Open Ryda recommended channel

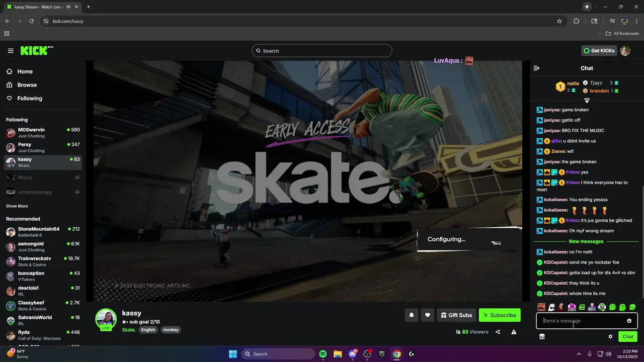click(x=43, y=335)
